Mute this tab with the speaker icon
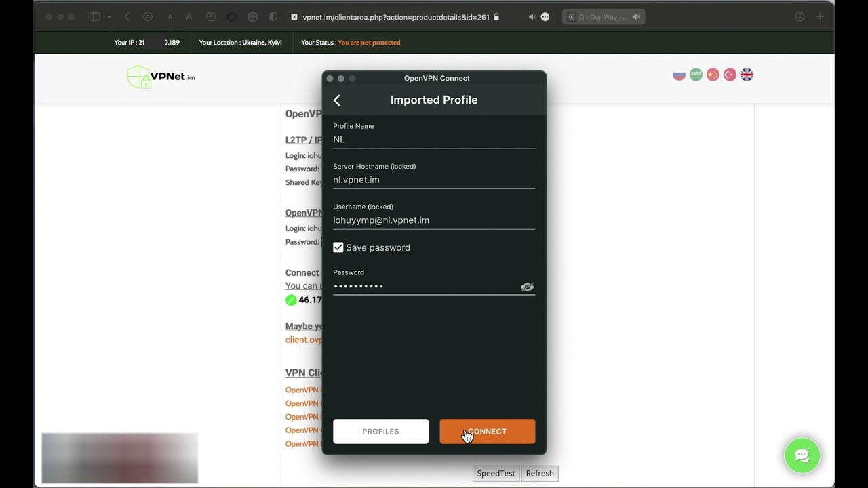The height and width of the screenshot is (488, 868). 532,17
